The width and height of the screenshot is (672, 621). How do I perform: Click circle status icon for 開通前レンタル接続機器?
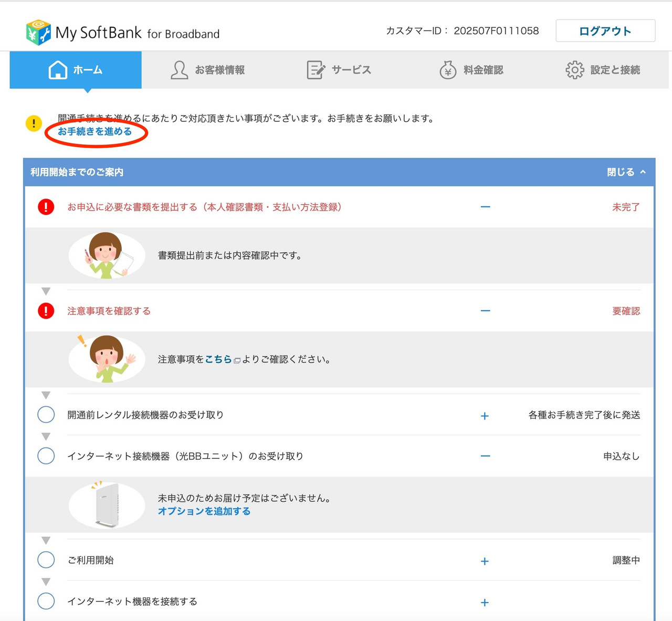click(x=46, y=415)
